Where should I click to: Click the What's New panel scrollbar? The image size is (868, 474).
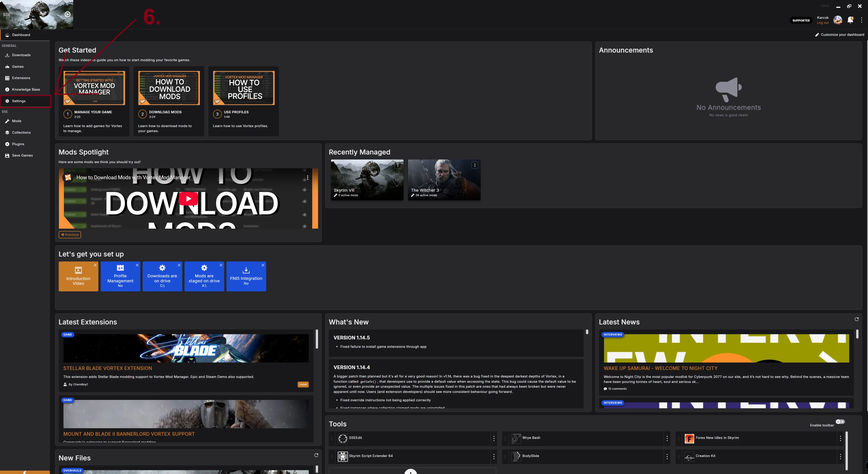(x=587, y=332)
